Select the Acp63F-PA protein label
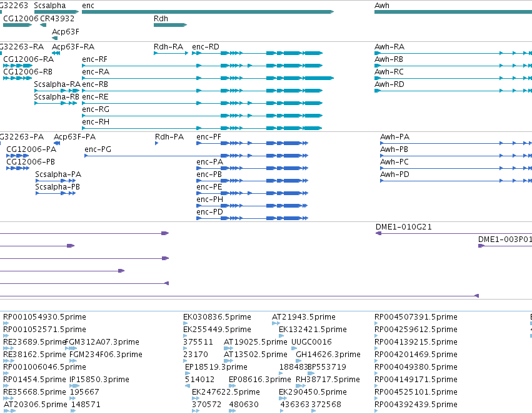 (x=74, y=137)
